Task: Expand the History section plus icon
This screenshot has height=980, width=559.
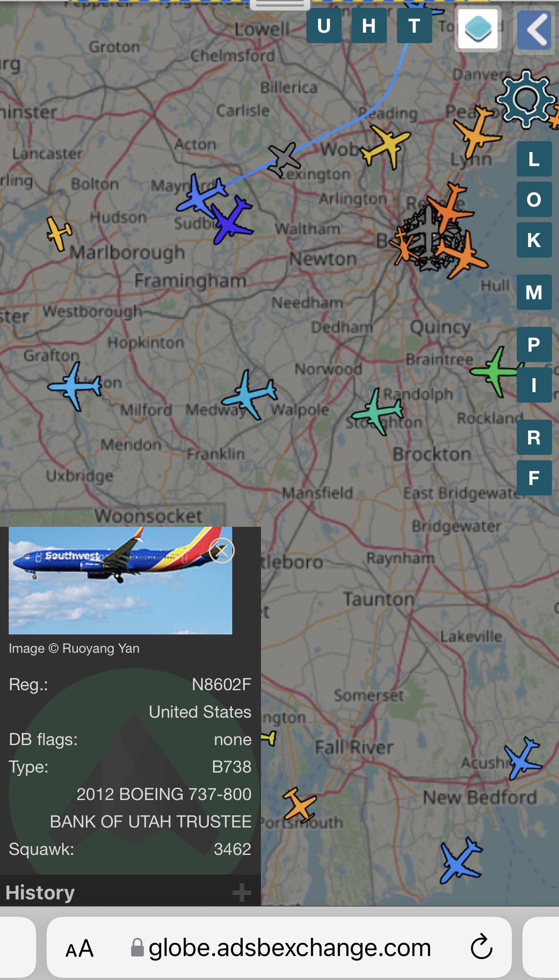Action: click(242, 892)
